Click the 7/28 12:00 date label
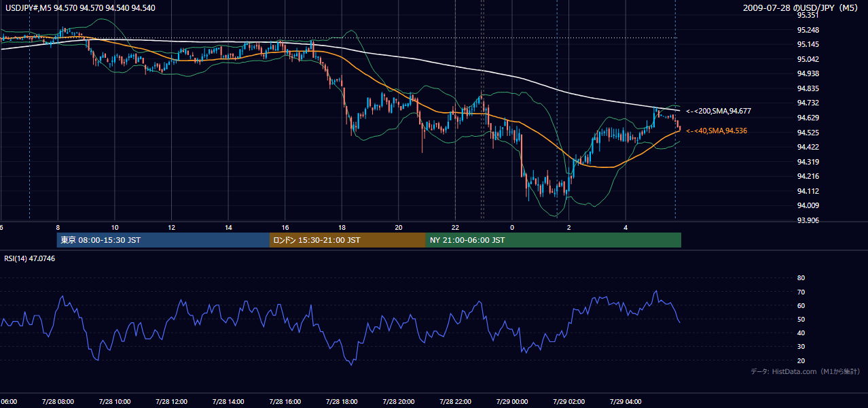The width and height of the screenshot is (868, 408). click(171, 402)
